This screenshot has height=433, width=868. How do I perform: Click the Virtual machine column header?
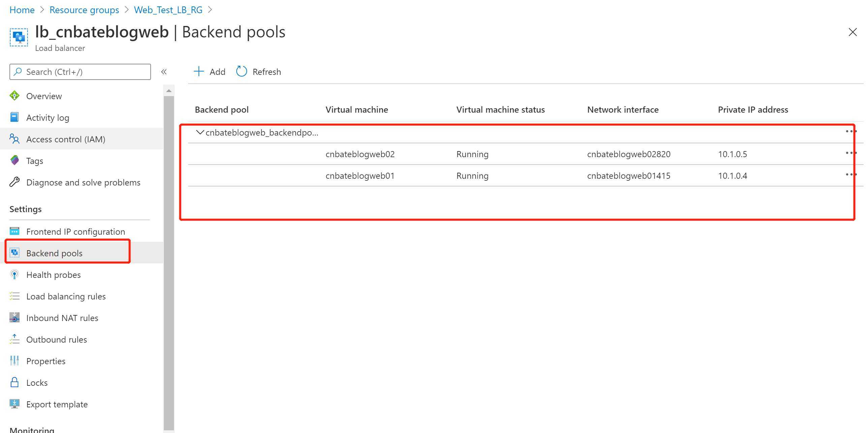pyautogui.click(x=357, y=110)
